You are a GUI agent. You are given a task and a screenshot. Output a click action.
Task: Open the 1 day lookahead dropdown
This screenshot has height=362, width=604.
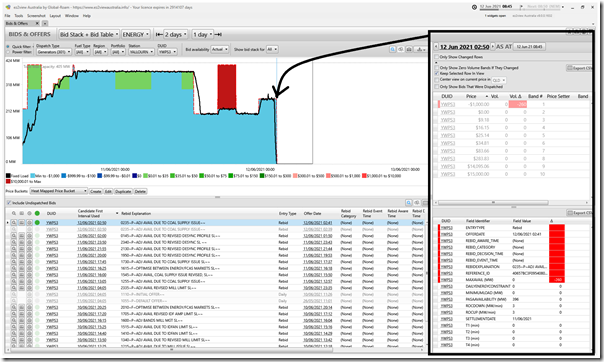click(202, 35)
